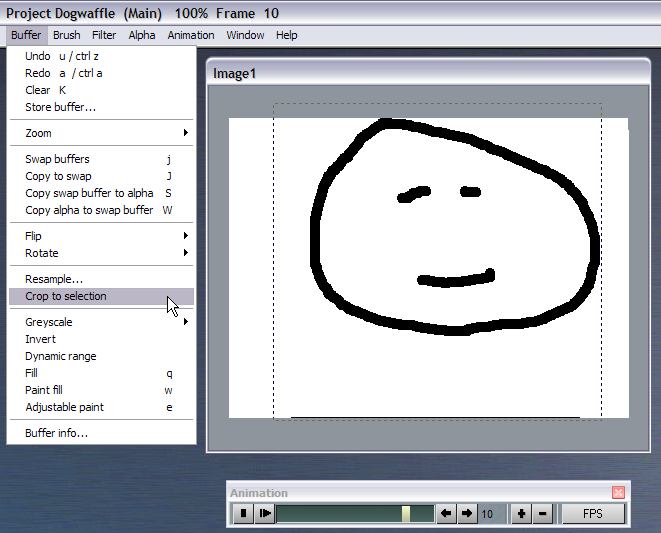Expand the Zoom submenu
Screen dimensions: 661x533
[x=100, y=133]
